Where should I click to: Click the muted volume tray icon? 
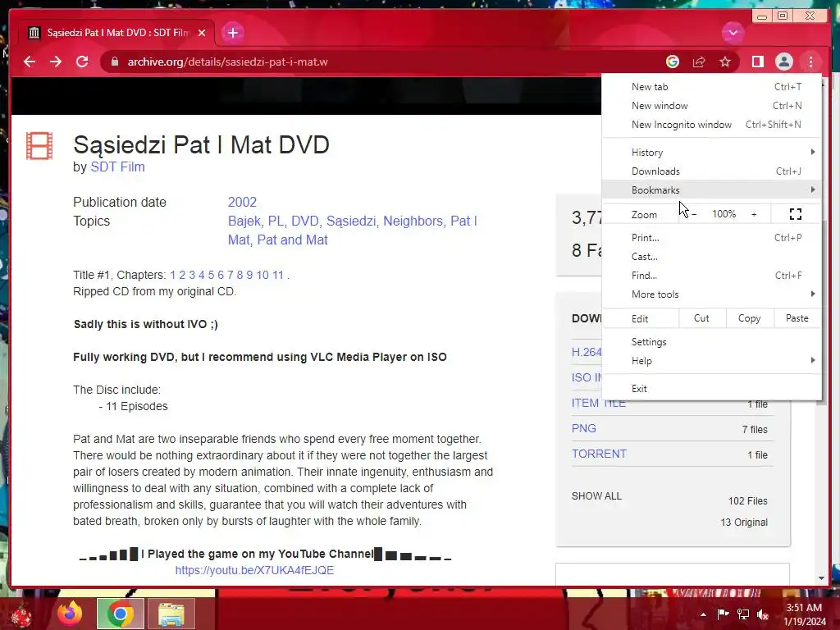point(763,614)
